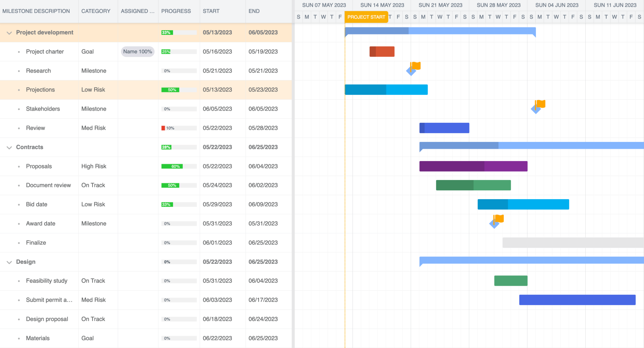
Task: Select the Feasibility study green bar
Action: tap(511, 281)
